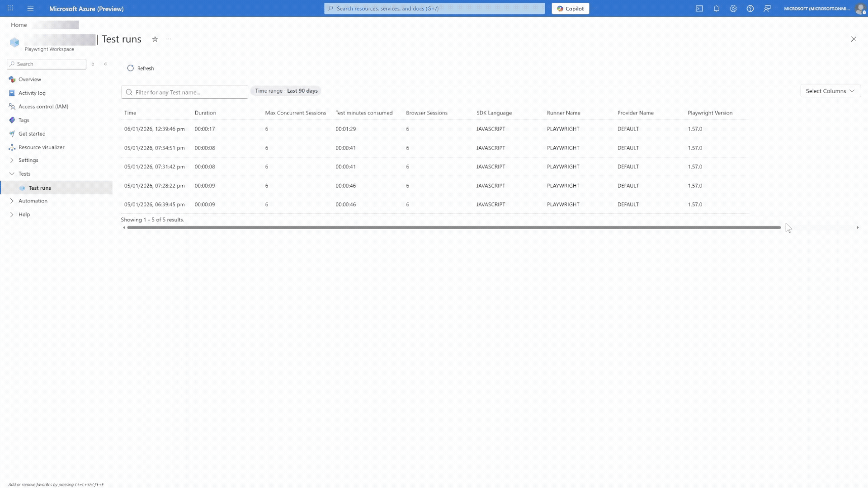Click the help question mark icon
The image size is (868, 488).
tap(750, 9)
